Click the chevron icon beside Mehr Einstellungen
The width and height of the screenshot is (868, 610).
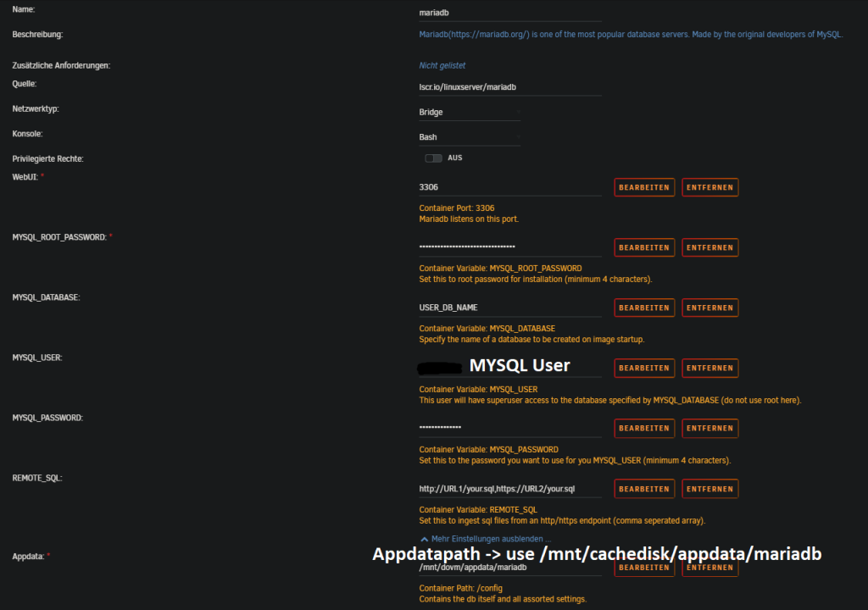424,539
